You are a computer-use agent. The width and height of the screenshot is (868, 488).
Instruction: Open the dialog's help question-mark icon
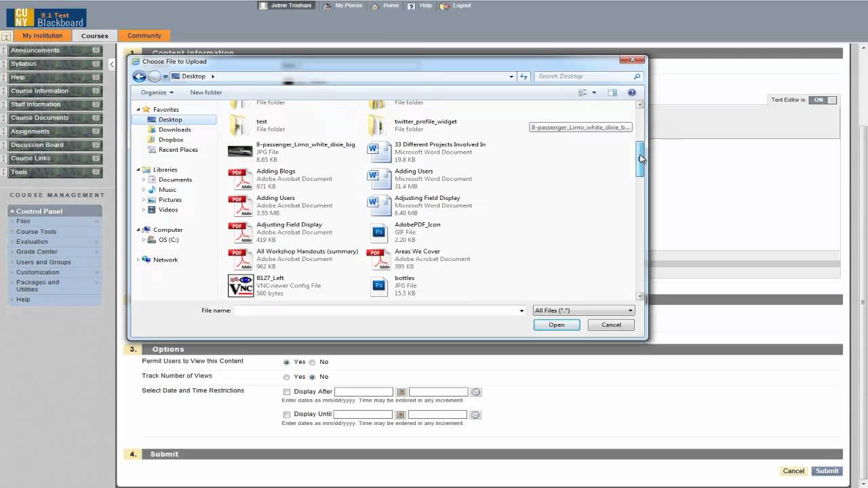[632, 92]
